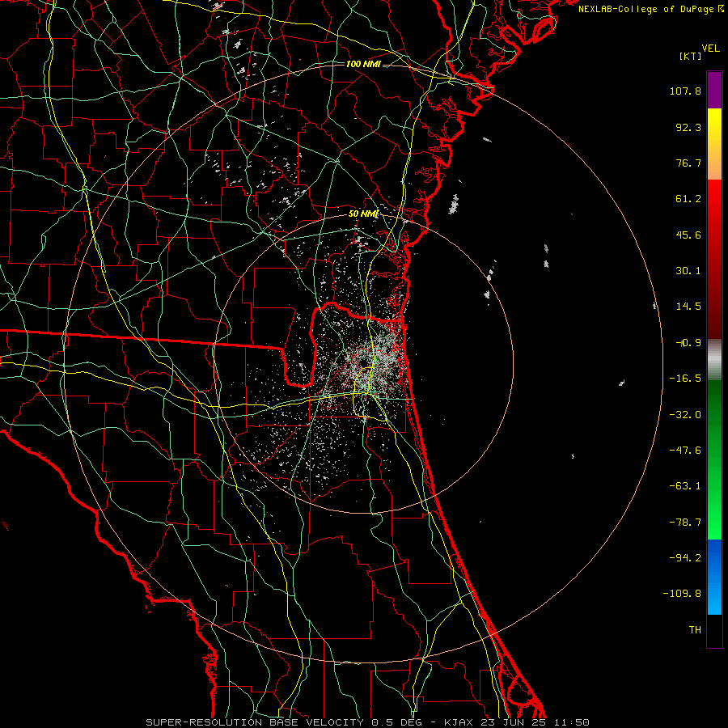The width and height of the screenshot is (728, 728).
Task: Click the [KT] units label
Action: pos(690,56)
